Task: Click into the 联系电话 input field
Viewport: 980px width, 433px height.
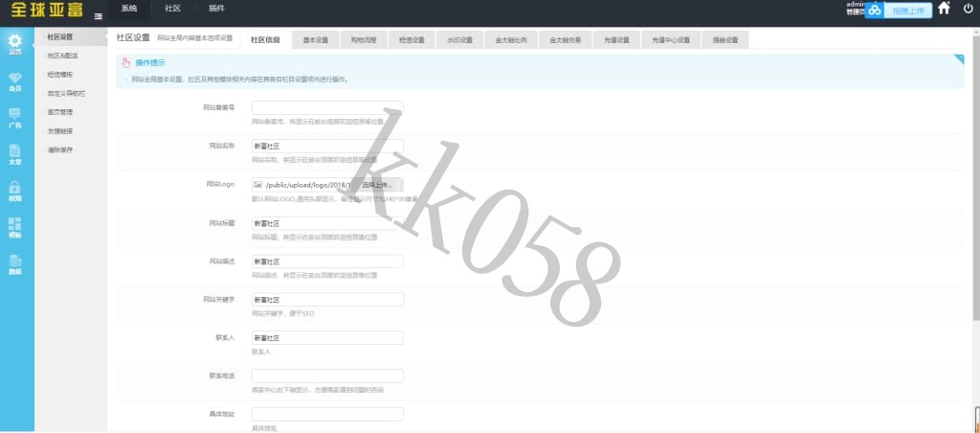Action: [x=327, y=376]
